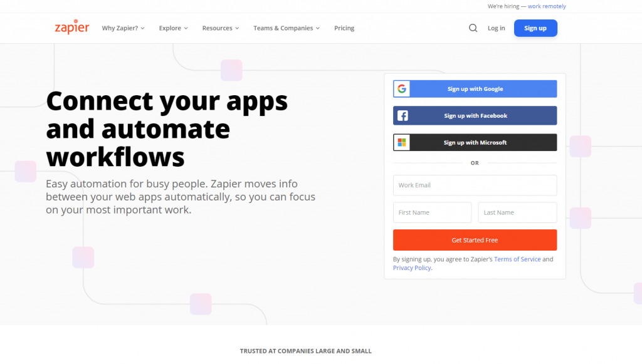Image resolution: width=642 pixels, height=364 pixels.
Task: Click 'Trusted at companies large and small' text
Action: click(306, 351)
